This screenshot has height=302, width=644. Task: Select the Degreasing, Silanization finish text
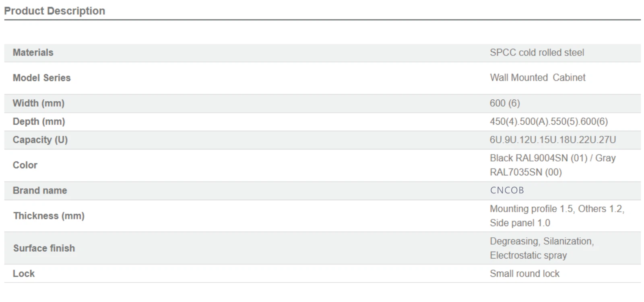click(x=541, y=241)
